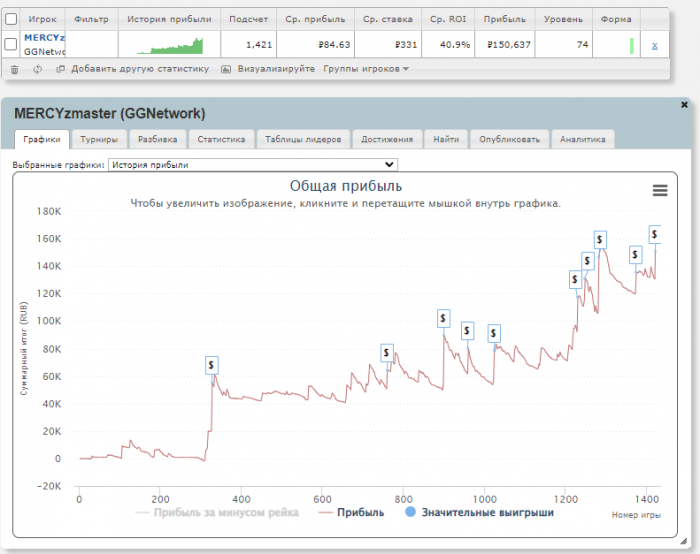Screen dimensions: 700x554
Task: Open the Таблицы лидеров tab
Action: (303, 139)
